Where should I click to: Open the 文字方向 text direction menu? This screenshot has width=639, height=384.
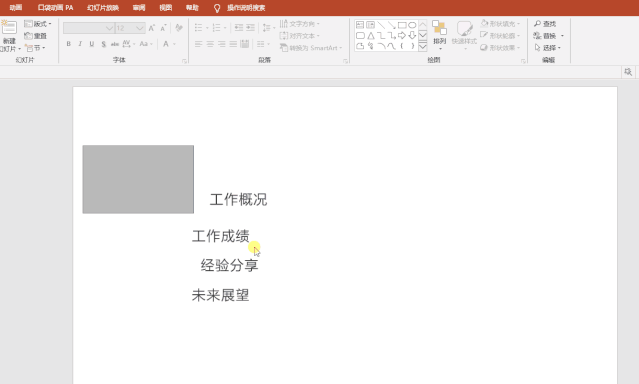click(x=300, y=24)
